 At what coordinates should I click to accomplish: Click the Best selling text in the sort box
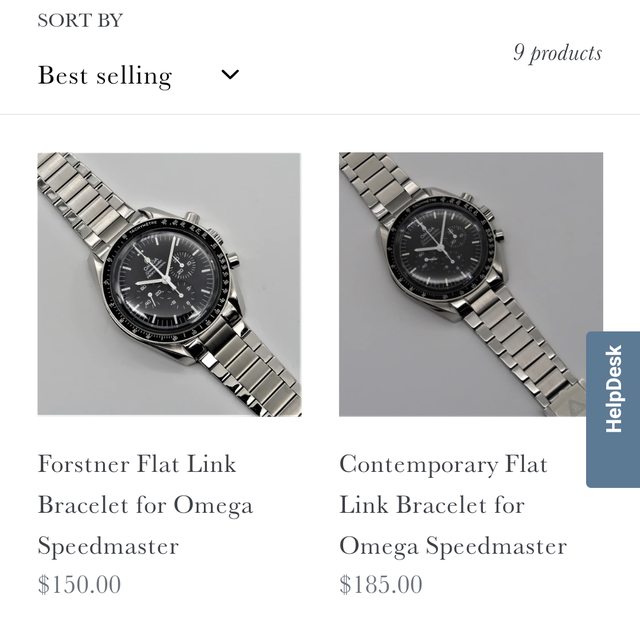click(105, 75)
